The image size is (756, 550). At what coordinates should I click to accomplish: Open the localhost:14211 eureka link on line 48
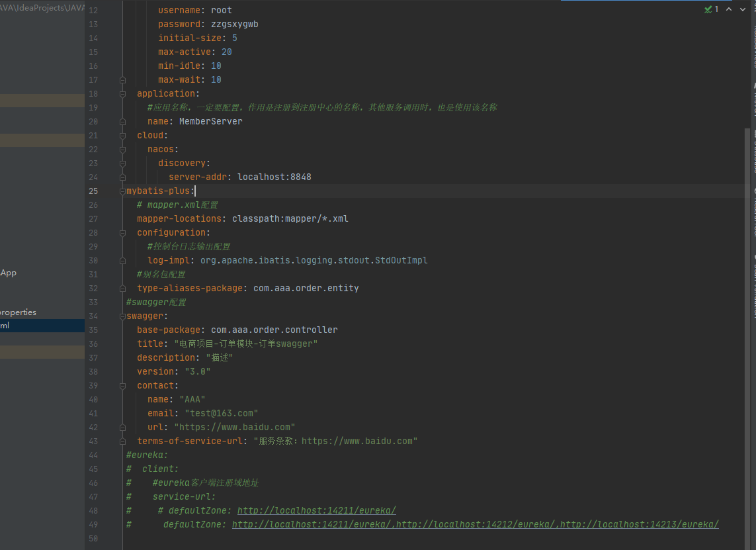(x=316, y=510)
